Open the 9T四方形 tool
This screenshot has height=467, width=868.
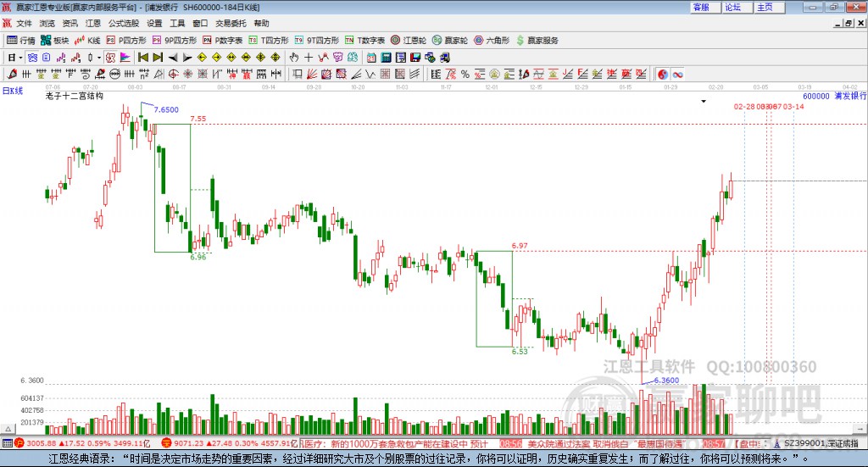point(317,41)
